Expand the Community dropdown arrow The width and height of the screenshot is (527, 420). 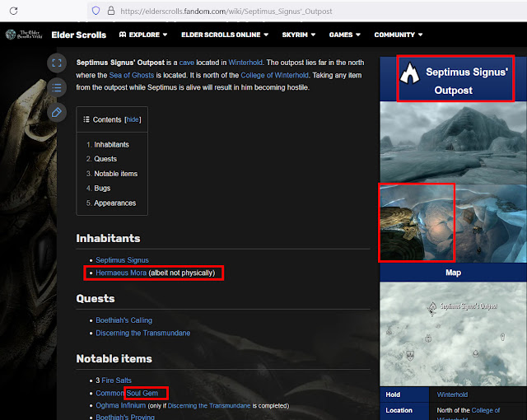click(x=421, y=35)
